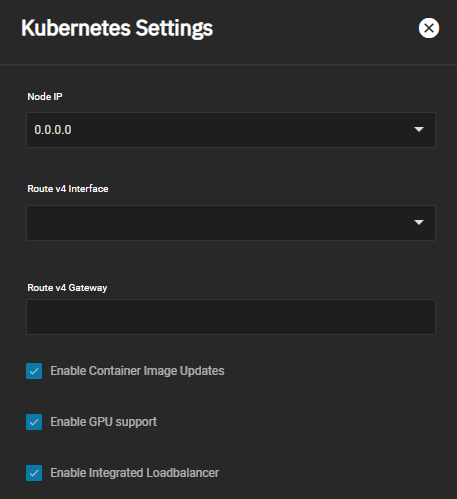Close the Kubernetes Settings panel

point(429,28)
